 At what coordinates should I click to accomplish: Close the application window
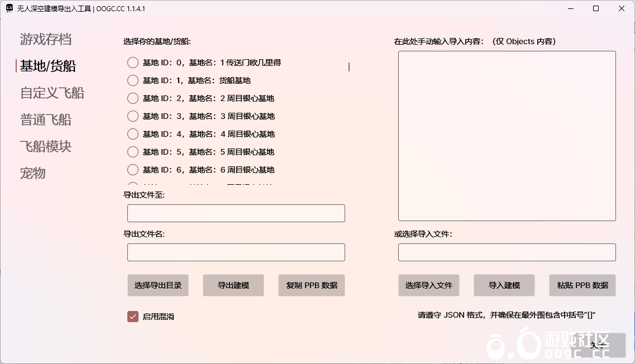coord(622,8)
